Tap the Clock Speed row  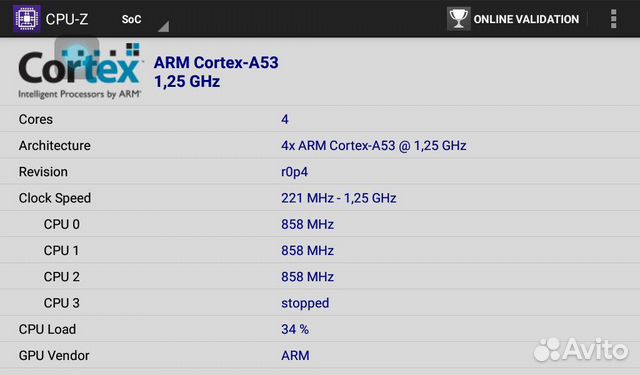pyautogui.click(x=320, y=198)
